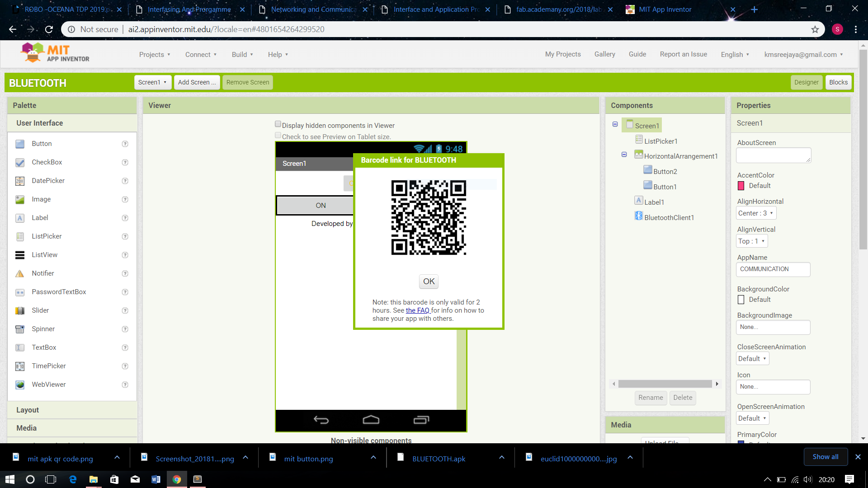Check the Preview on Tablet size box
868x488 pixels.
tap(278, 136)
